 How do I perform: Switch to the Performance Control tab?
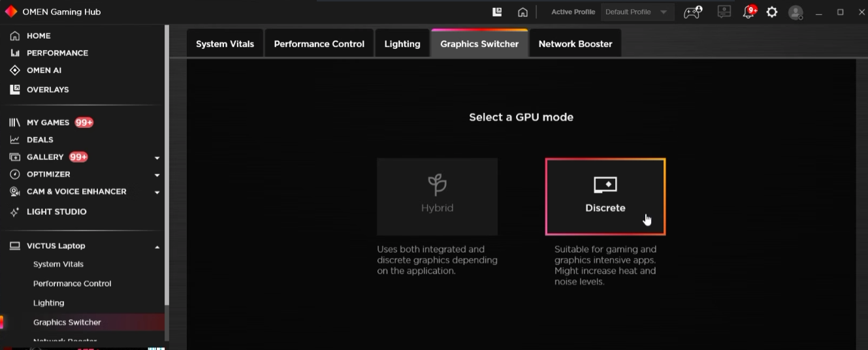tap(319, 44)
